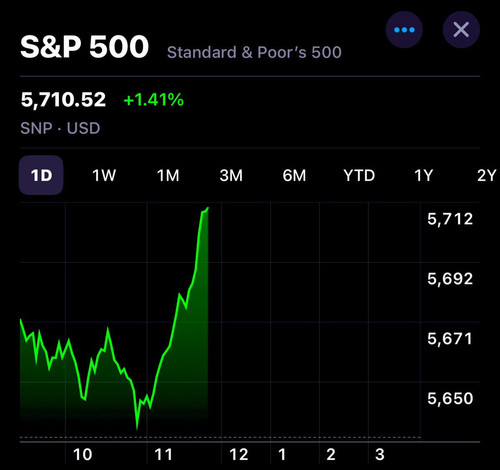Click the S&P 500 title

84,47
